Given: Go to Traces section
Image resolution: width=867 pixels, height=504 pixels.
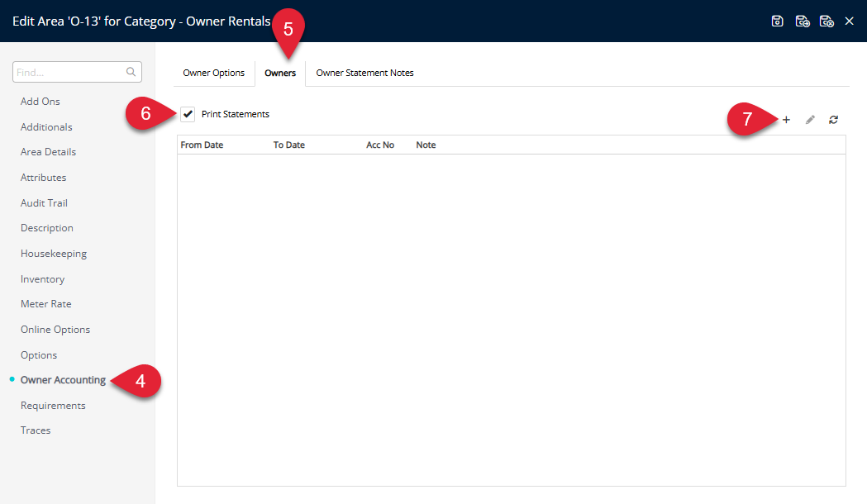Looking at the screenshot, I should pos(36,430).
